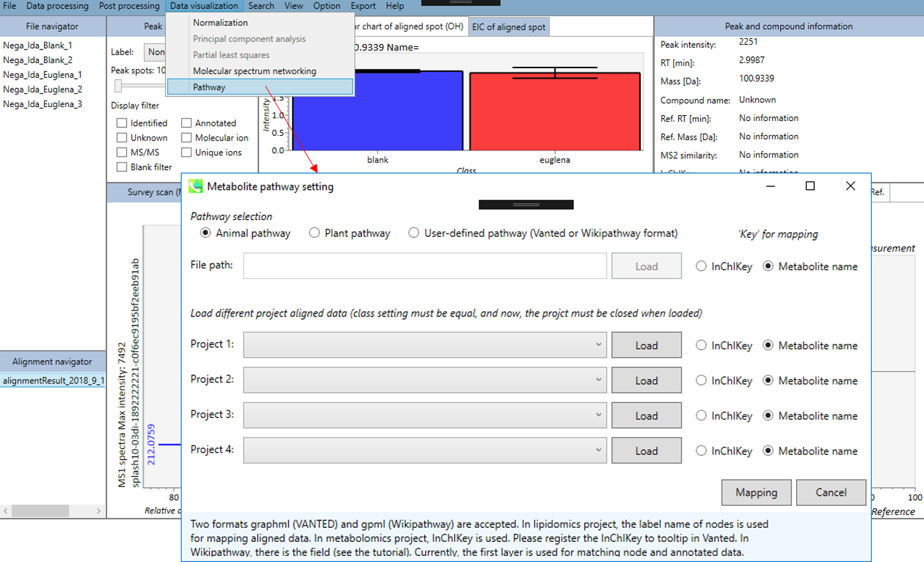This screenshot has width=924, height=562.
Task: Open the Label dropdown in Peak panel
Action: [x=155, y=52]
